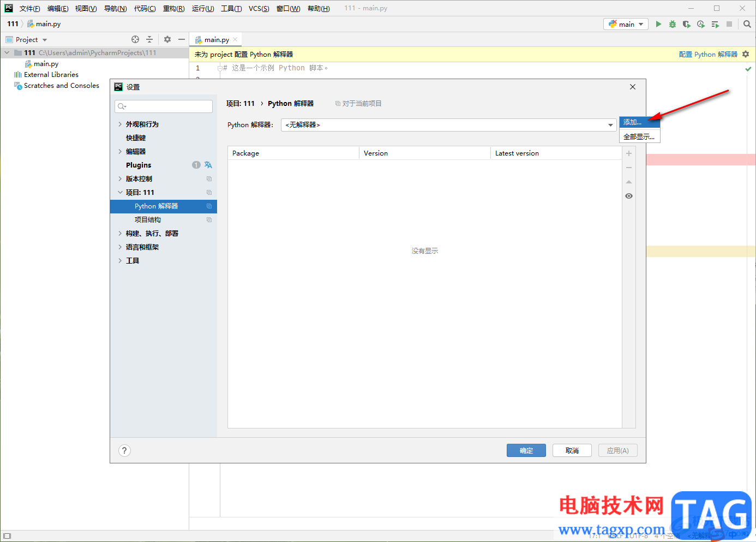Expand 外观和行为 settings category
Viewport: 756px width, 542px height.
tap(120, 124)
